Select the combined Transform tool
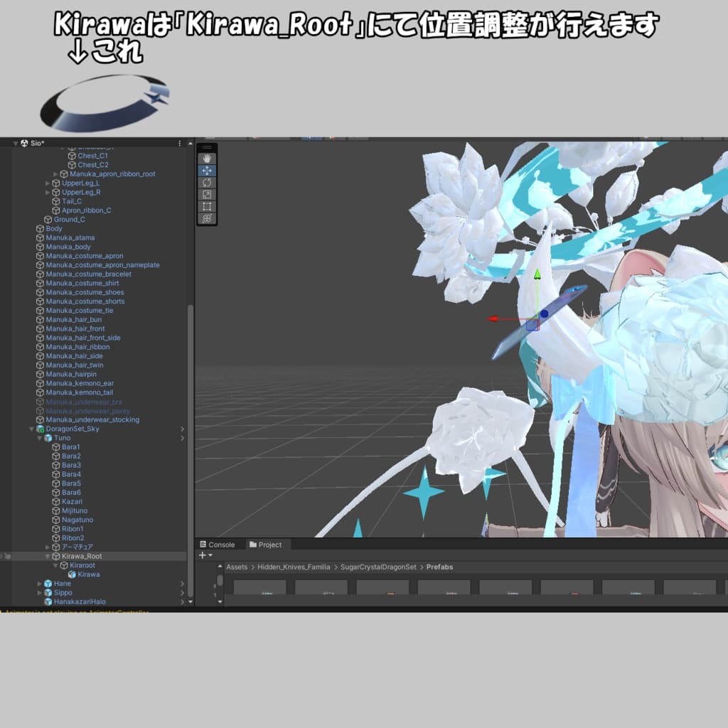Image resolution: width=728 pixels, height=728 pixels. 207,218
